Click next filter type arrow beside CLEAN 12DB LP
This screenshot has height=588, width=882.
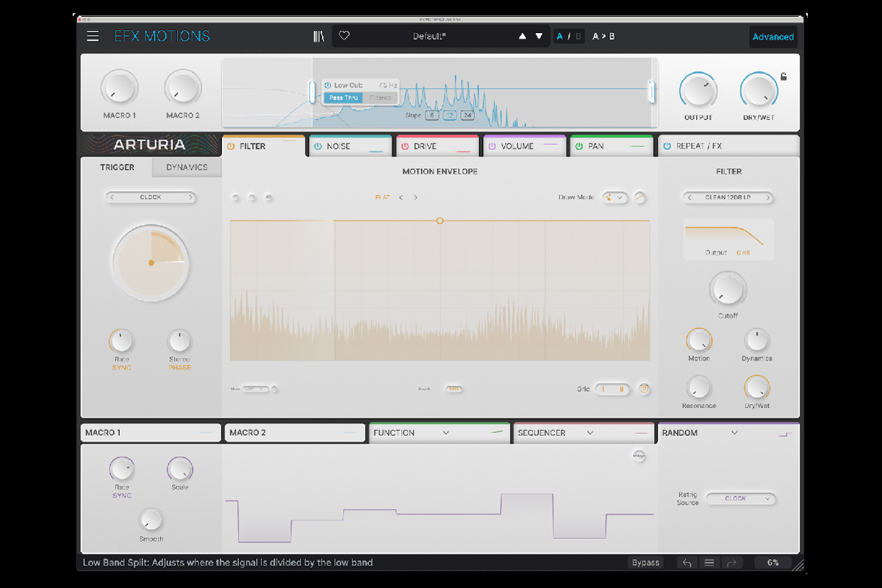[x=768, y=197]
